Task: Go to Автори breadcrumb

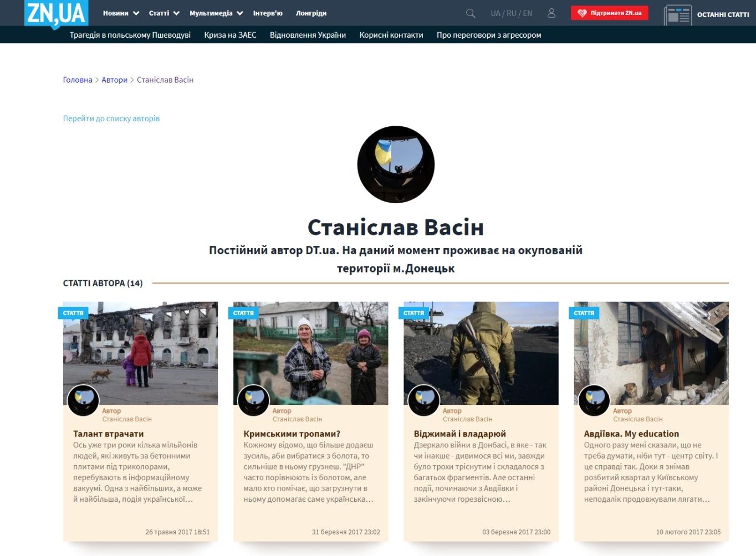Action: point(114,80)
